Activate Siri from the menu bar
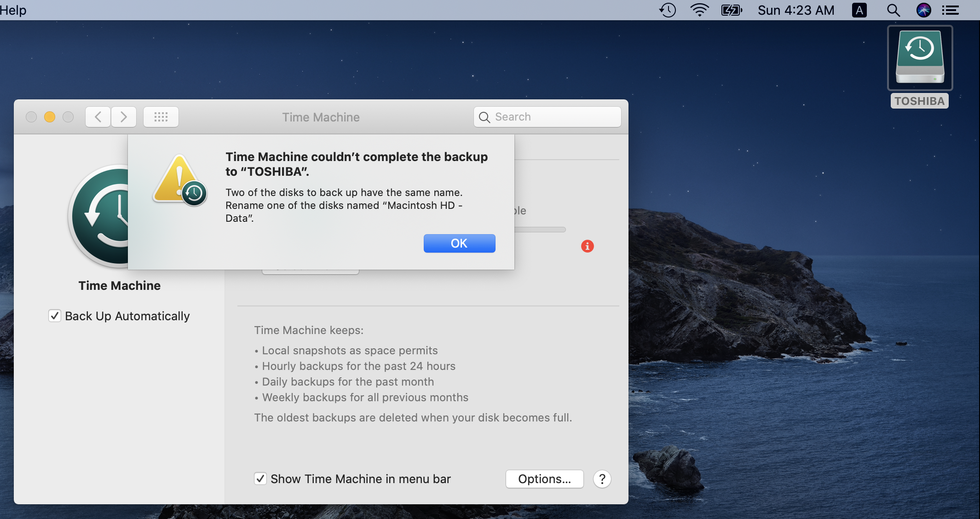Screen dimensions: 980x519 click(x=924, y=10)
